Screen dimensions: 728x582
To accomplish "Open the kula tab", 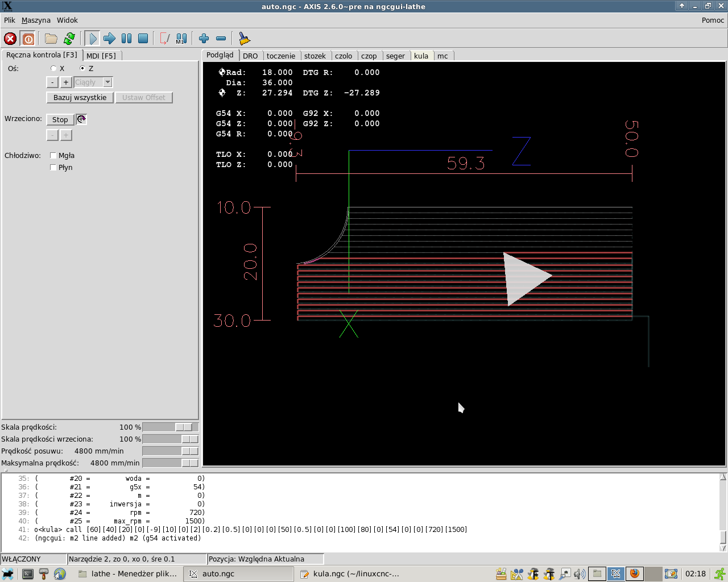I will [421, 56].
